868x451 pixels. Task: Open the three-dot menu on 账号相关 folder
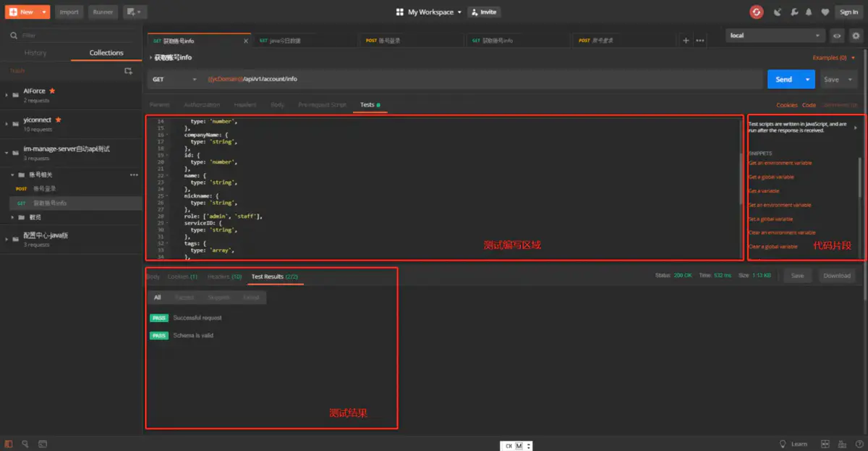[x=134, y=175]
